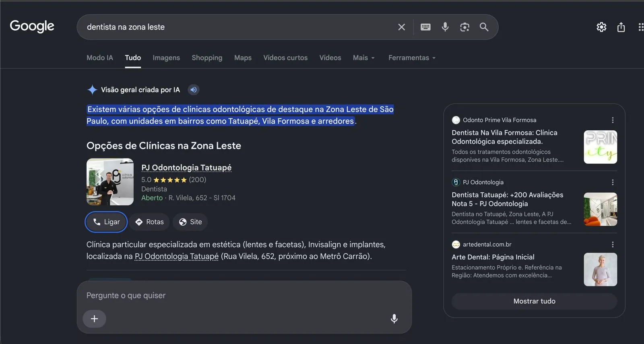Click the Clínica particular especializada description text
The image size is (644, 344).
click(x=236, y=250)
